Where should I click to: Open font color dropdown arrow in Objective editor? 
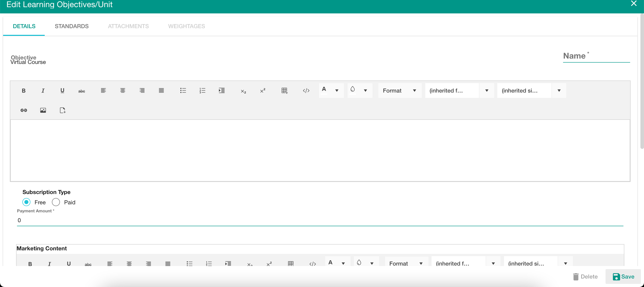click(337, 91)
